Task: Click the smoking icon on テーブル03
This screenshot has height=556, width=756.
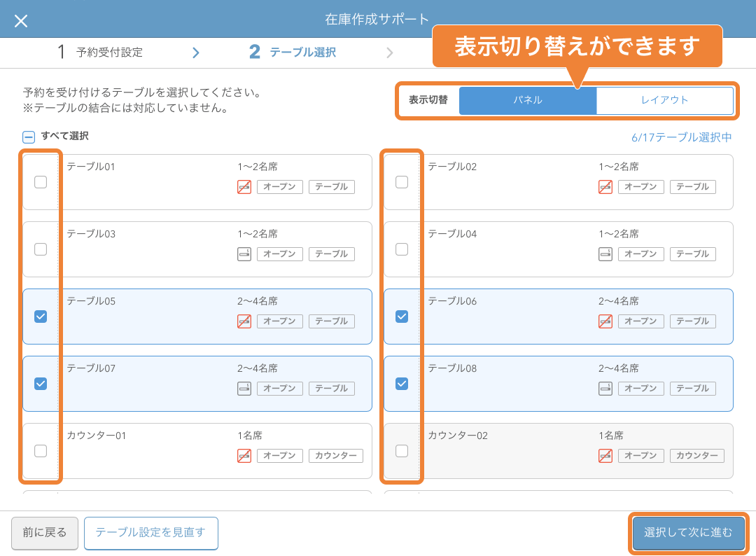Action: (x=244, y=254)
